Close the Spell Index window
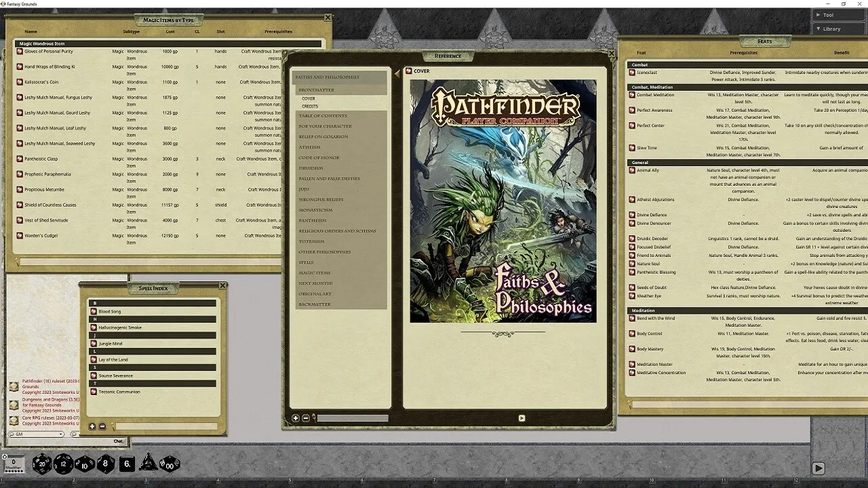Screen dimensions: 868x488 pos(223,285)
